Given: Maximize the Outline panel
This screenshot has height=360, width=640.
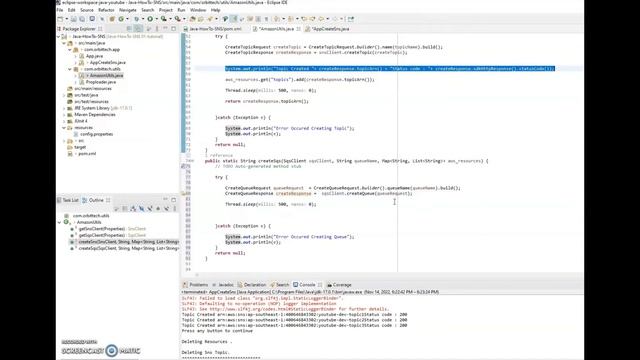Looking at the screenshot, I should pos(173,200).
